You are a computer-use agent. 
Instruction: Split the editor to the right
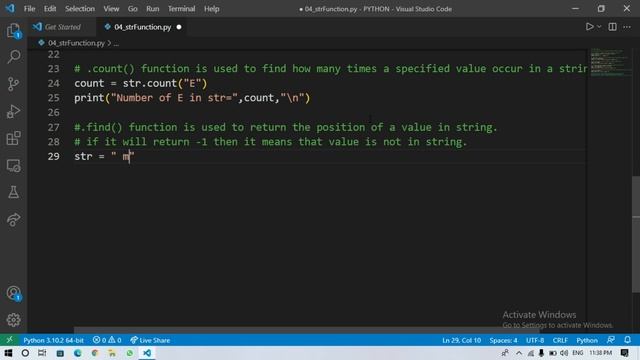[612, 27]
